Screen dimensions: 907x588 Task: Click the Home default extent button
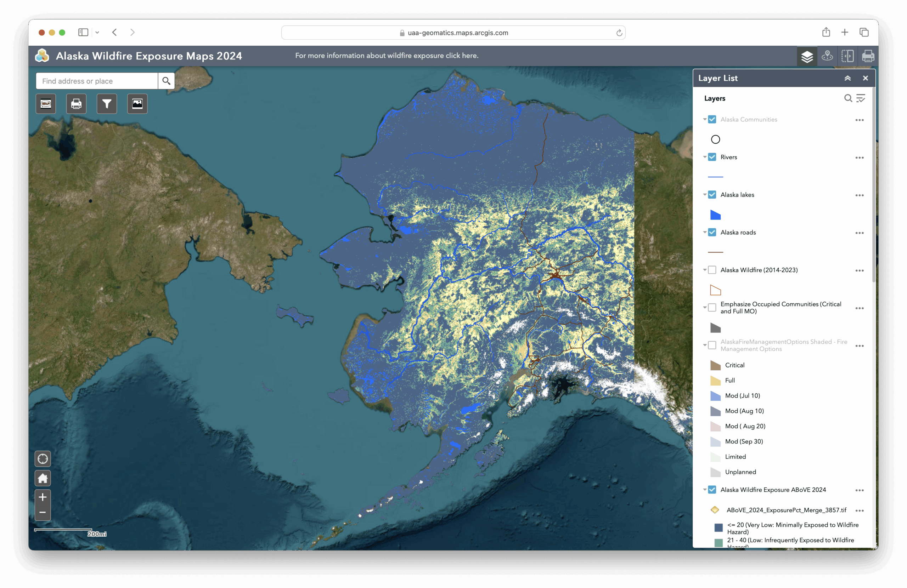[x=43, y=478]
